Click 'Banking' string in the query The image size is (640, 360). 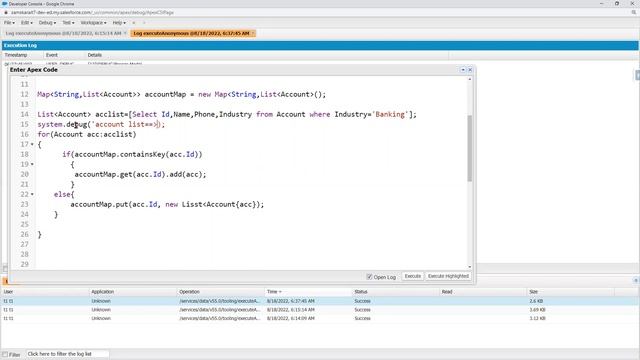tap(390, 114)
